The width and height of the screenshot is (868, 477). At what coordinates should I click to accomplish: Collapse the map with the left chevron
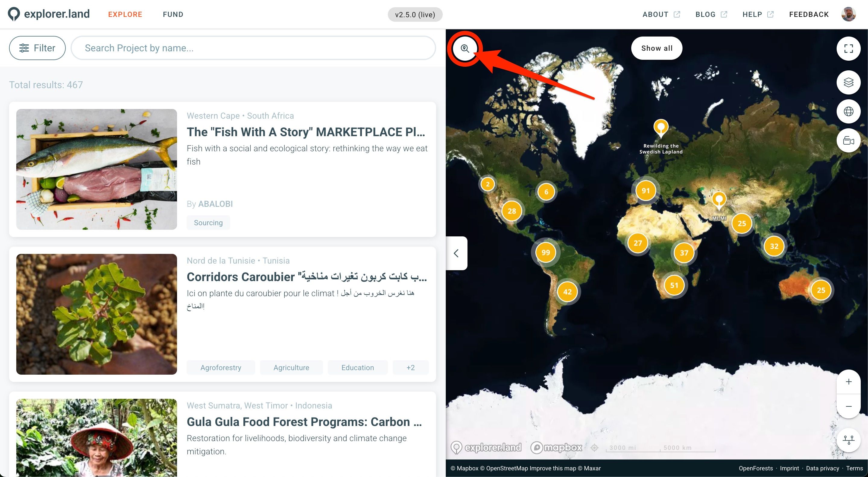(x=456, y=253)
